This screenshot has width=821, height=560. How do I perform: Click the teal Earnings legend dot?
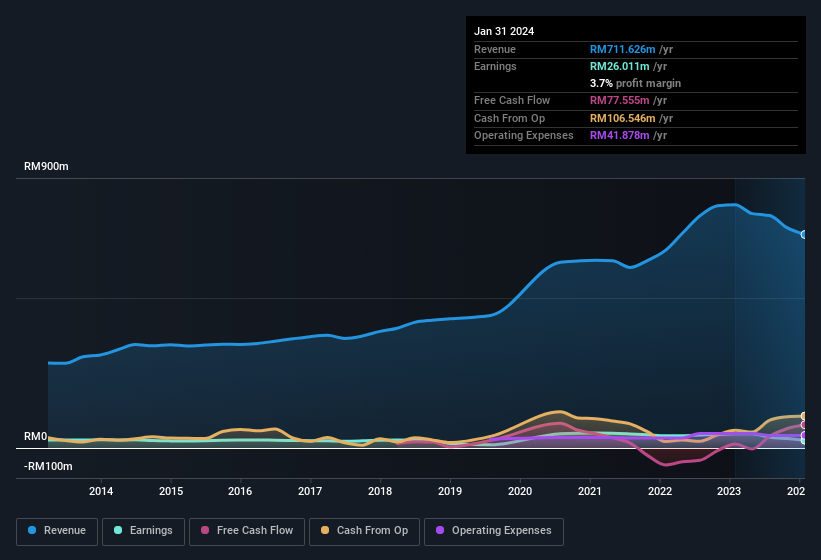pyautogui.click(x=118, y=530)
